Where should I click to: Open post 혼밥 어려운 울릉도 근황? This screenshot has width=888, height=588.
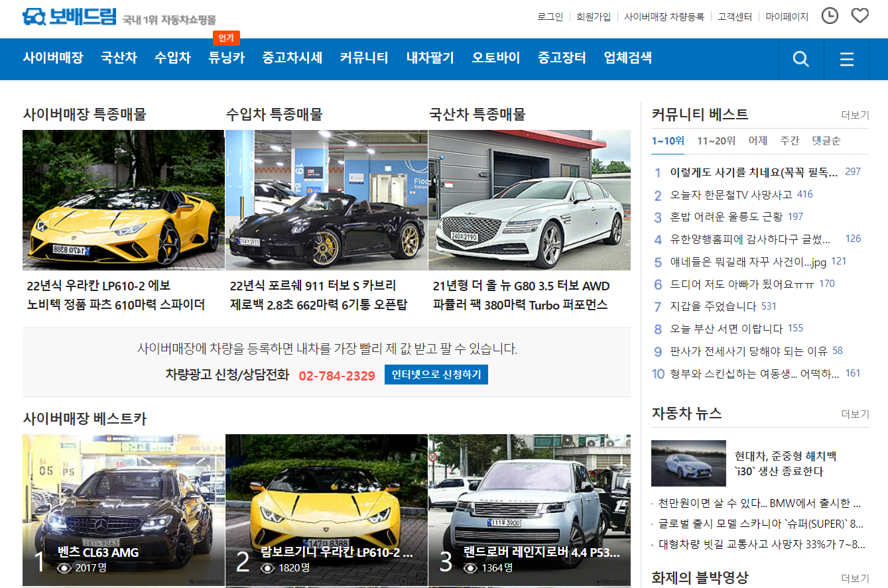(x=726, y=217)
